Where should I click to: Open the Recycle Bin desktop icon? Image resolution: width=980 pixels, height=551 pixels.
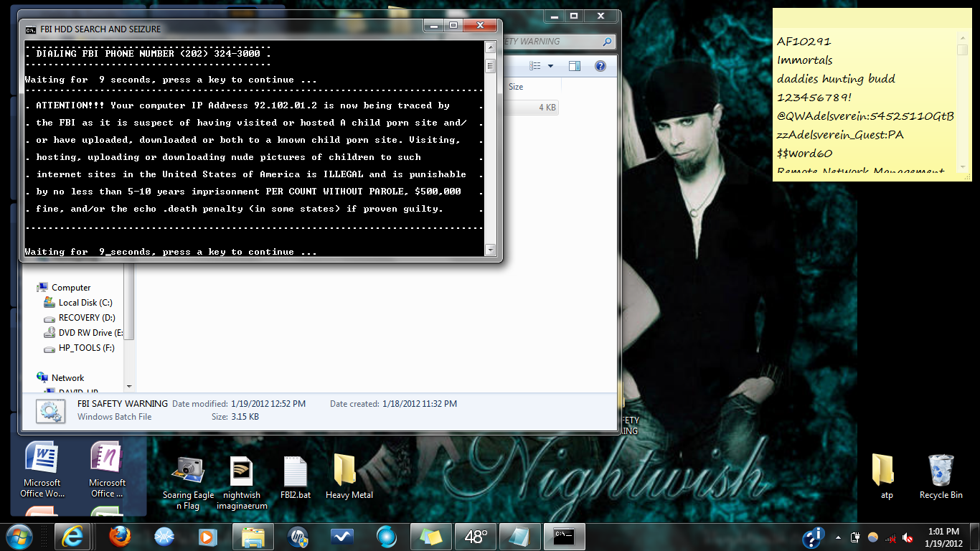(941, 476)
